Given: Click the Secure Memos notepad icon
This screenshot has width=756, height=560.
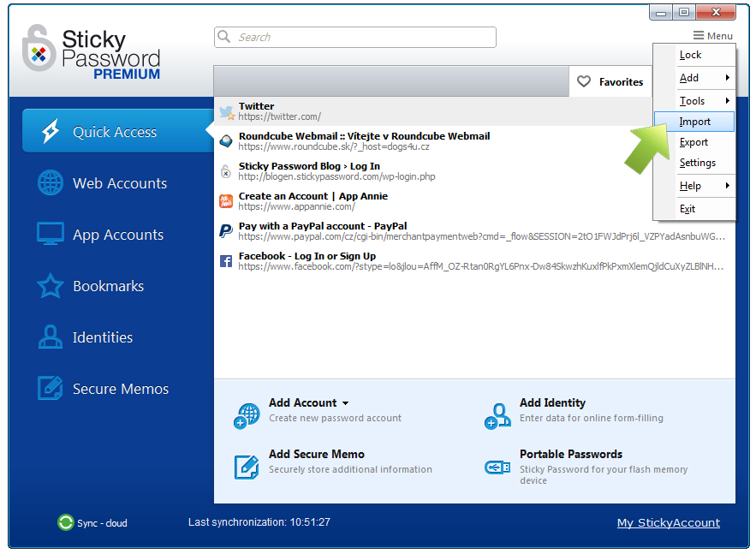Looking at the screenshot, I should (x=51, y=388).
